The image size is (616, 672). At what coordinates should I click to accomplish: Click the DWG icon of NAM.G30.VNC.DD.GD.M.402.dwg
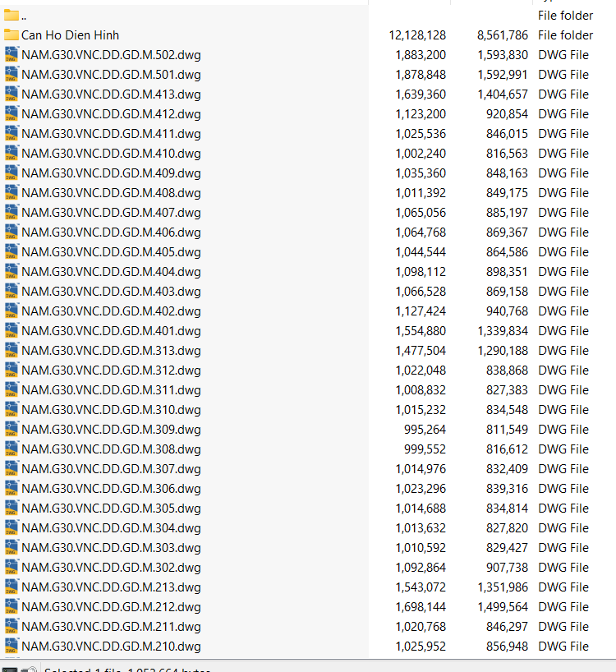(11, 311)
